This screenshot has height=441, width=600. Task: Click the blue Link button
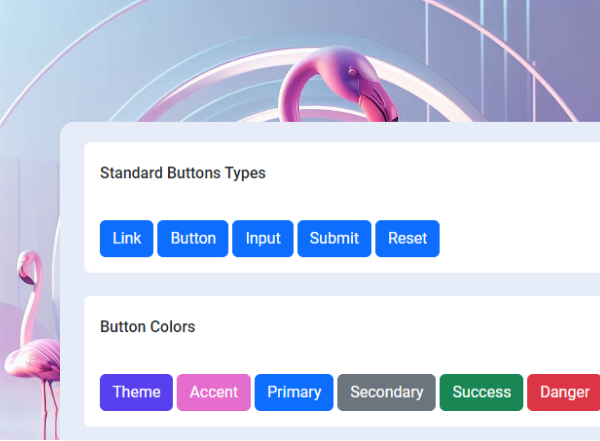[x=126, y=238]
